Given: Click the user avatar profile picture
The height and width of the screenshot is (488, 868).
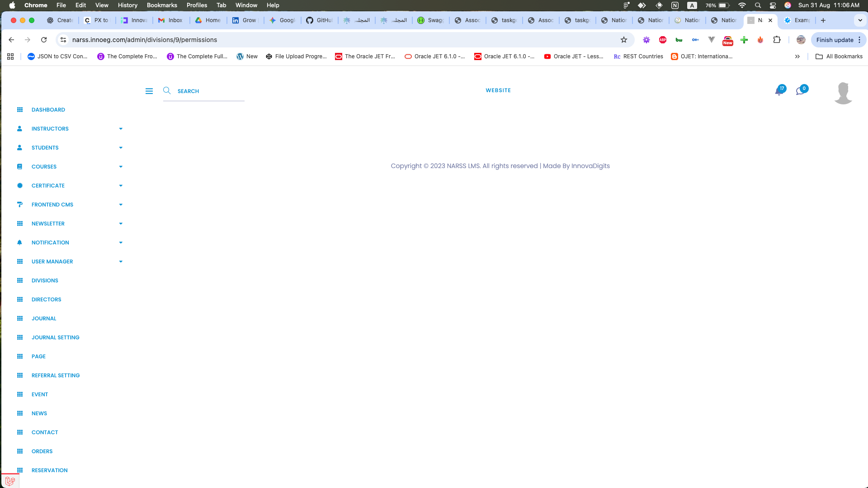Looking at the screenshot, I should (x=843, y=93).
